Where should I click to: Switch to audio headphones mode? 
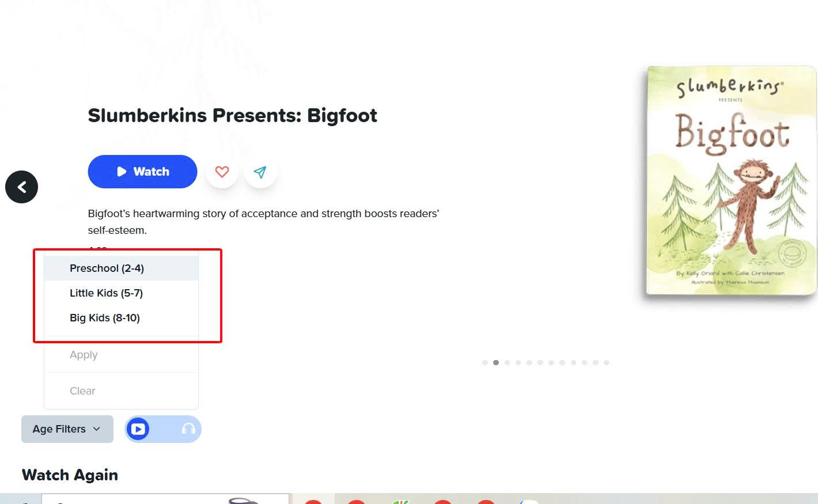point(188,429)
